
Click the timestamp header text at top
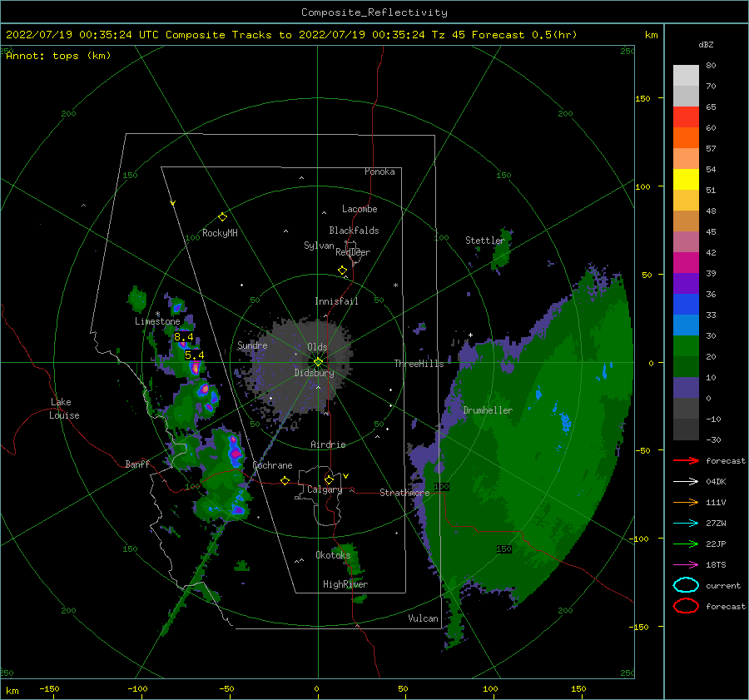(291, 35)
